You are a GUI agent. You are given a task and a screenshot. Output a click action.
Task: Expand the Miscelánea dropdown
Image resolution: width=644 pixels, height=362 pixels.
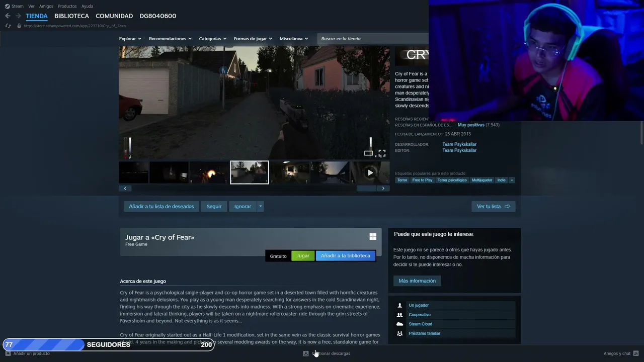point(294,39)
